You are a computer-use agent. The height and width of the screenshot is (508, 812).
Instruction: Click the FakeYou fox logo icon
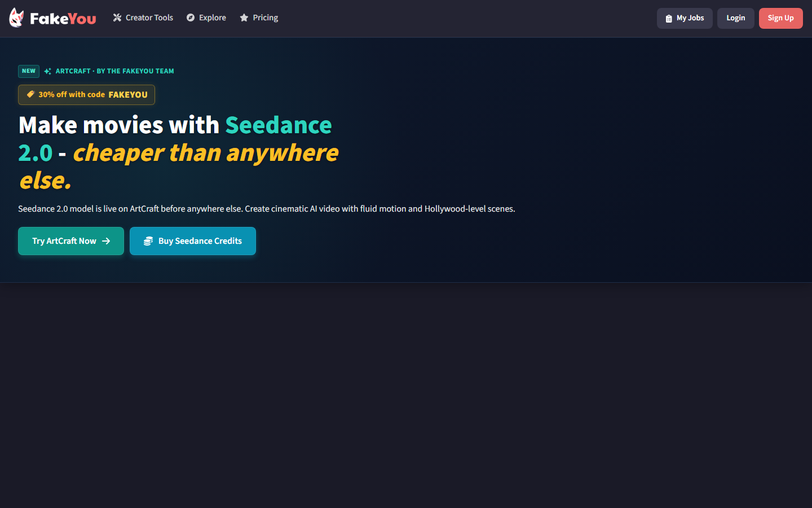click(x=16, y=18)
